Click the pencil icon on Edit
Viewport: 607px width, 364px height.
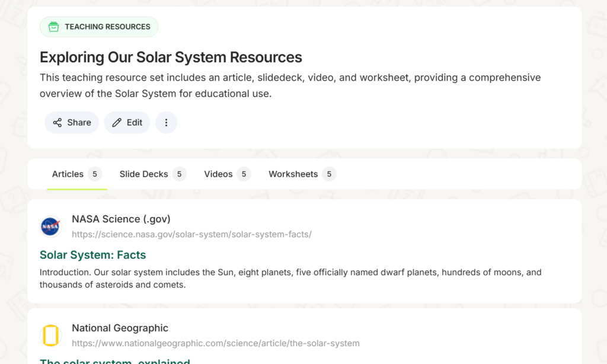tap(117, 123)
